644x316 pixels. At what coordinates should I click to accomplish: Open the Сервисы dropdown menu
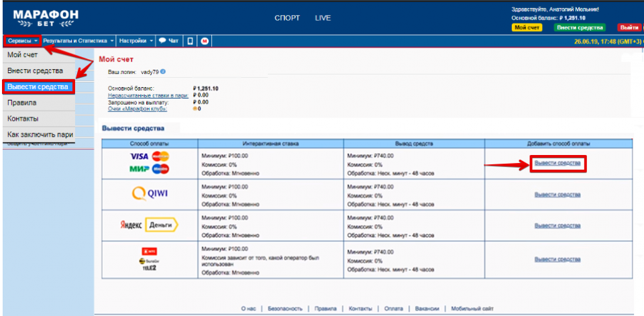(x=23, y=41)
